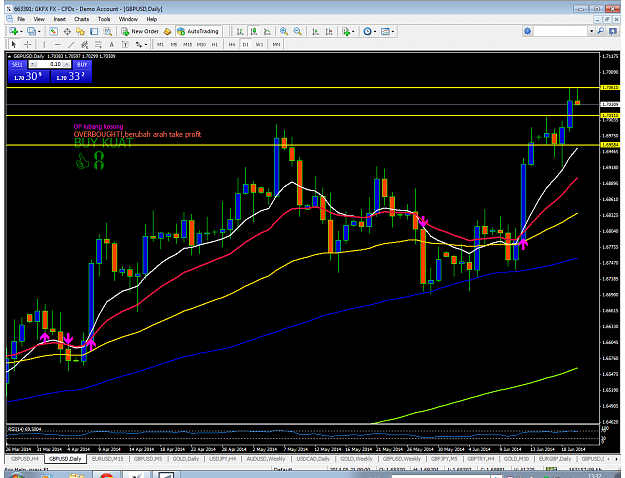Click the search magnifier icon

[601, 31]
